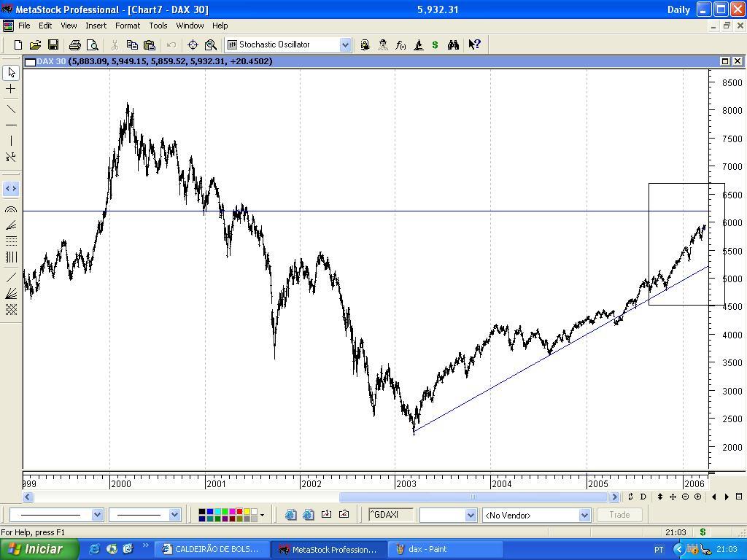Click the next security right arrow
The width and height of the screenshot is (747, 560).
coord(727,497)
